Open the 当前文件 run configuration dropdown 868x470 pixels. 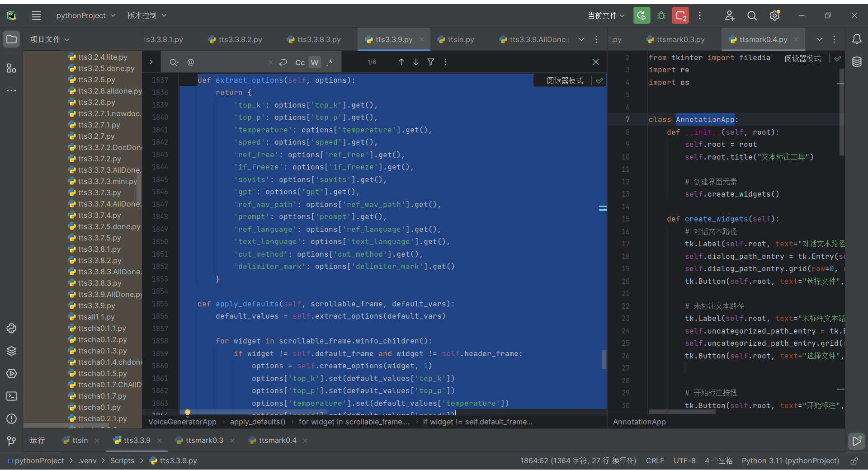(x=606, y=15)
